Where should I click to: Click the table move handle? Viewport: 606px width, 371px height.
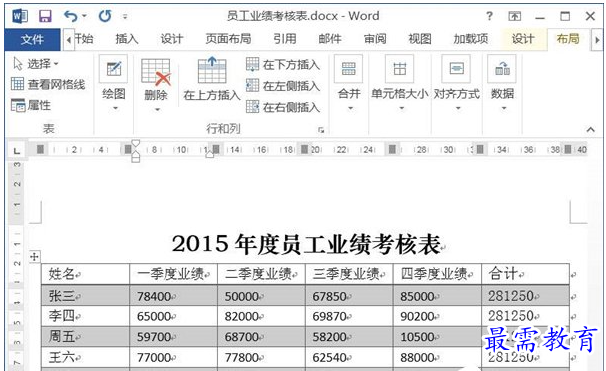point(34,257)
